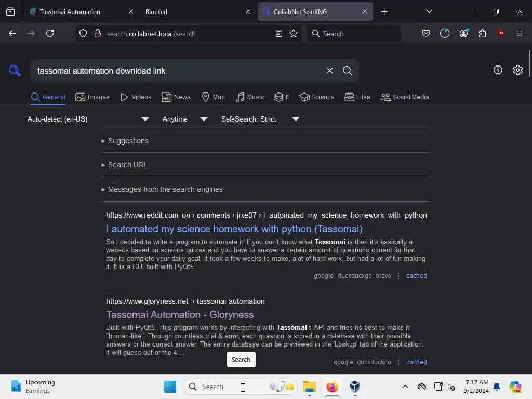The image size is (532, 399).
Task: Clear the search query with the X icon
Action: click(329, 71)
